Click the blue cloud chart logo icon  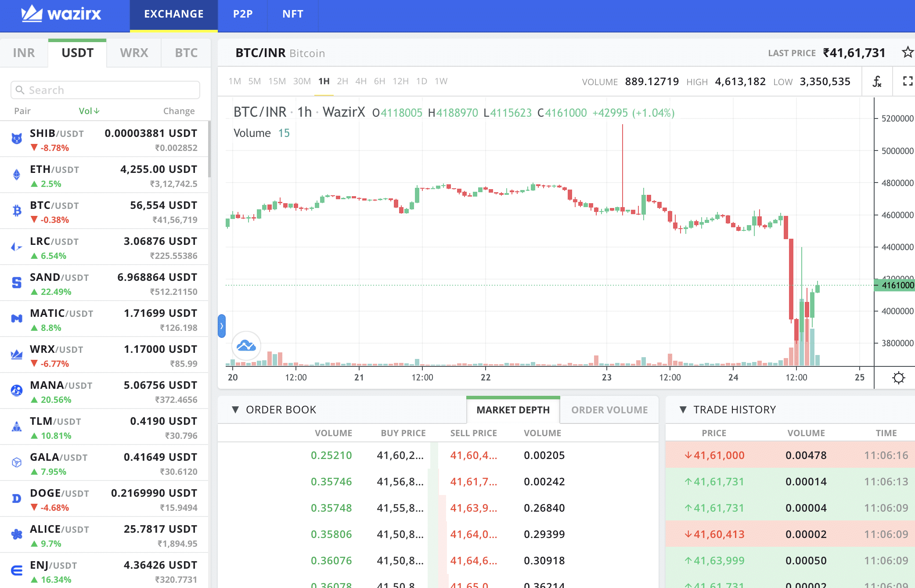pyautogui.click(x=246, y=346)
